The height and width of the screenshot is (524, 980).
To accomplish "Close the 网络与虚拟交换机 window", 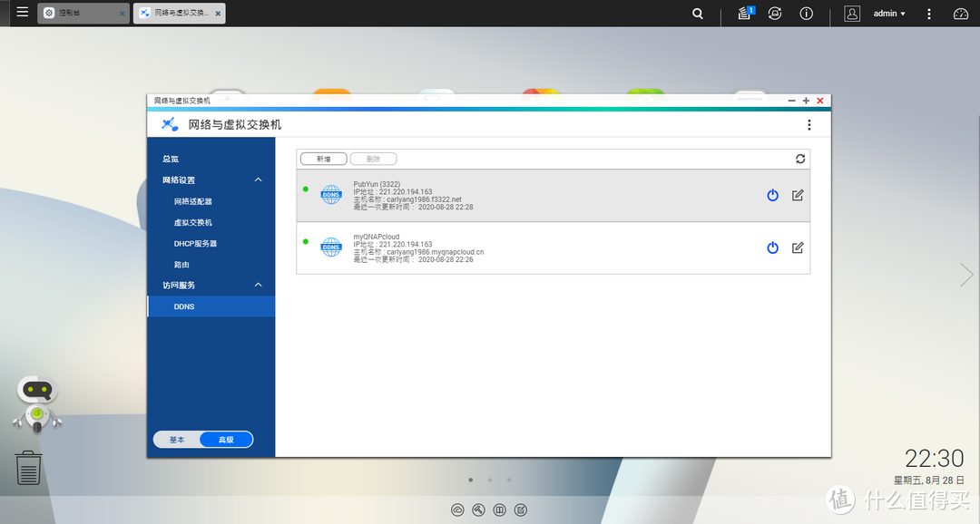I will click(820, 101).
